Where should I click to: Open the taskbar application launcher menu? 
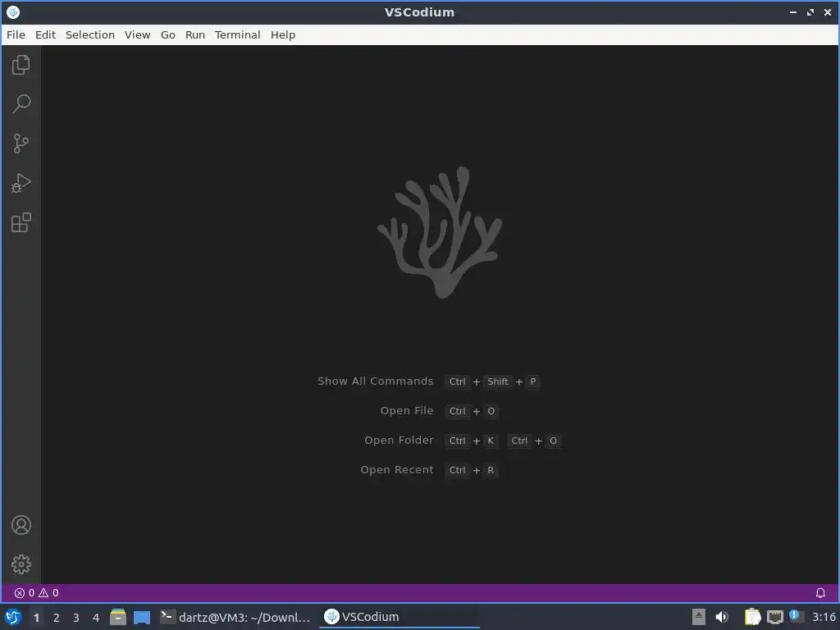13,617
